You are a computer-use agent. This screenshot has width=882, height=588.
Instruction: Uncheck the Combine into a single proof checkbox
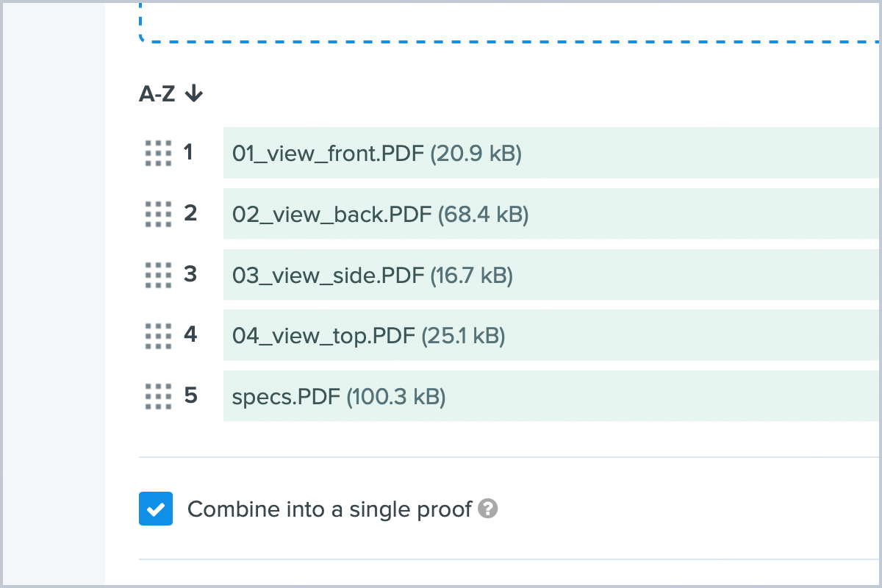point(156,509)
